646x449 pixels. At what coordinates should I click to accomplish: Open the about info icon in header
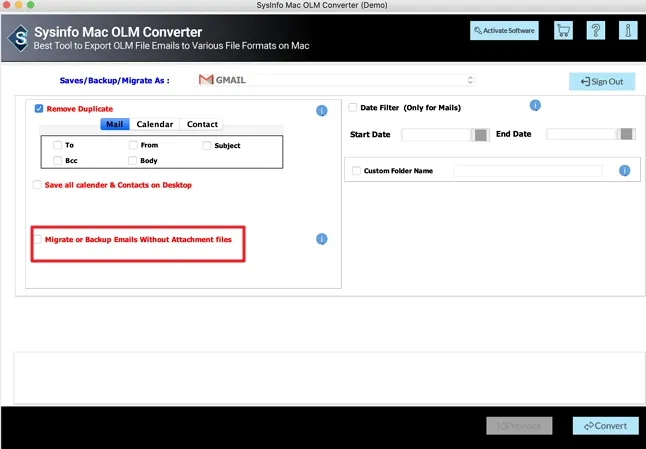coord(628,30)
